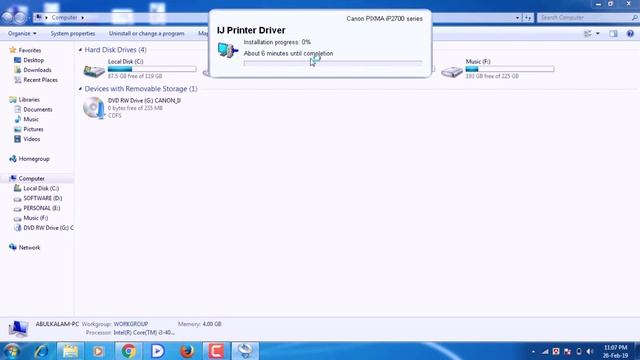640x360 pixels.
Task: Open Camtasia red C taskbar icon
Action: tap(216, 351)
